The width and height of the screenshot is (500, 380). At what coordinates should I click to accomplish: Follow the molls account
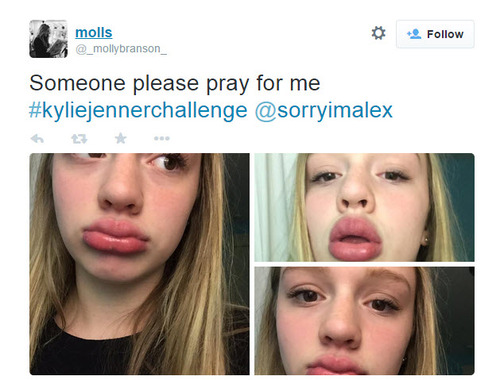click(435, 34)
